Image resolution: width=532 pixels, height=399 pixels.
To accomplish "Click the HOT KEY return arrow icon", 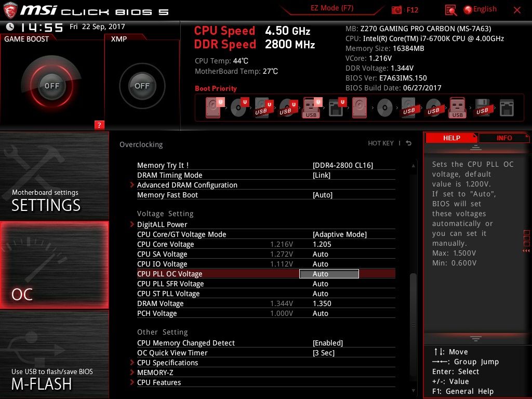I will 409,143.
